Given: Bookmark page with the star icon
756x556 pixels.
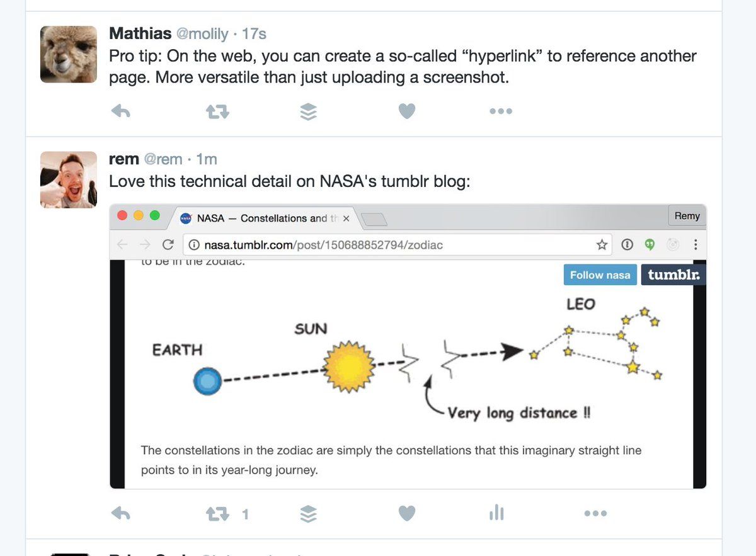Looking at the screenshot, I should (x=602, y=244).
